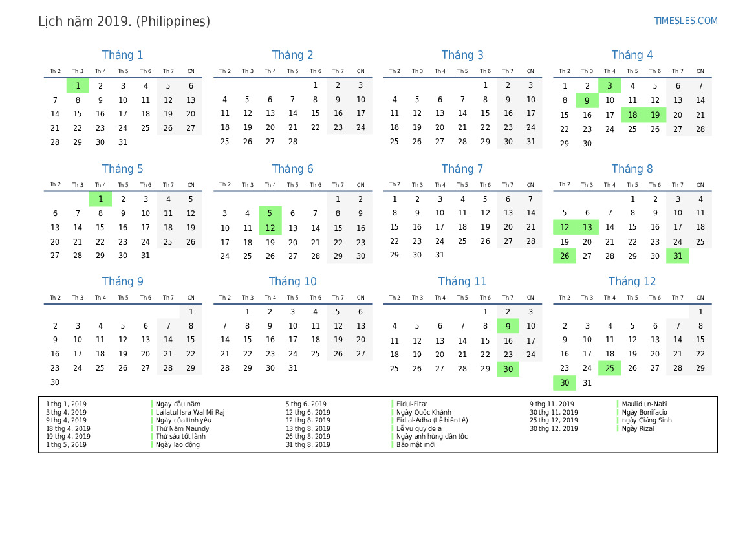The height and width of the screenshot is (535, 756).
Task: Select day 14 in Tháng 2
Action: [292, 113]
